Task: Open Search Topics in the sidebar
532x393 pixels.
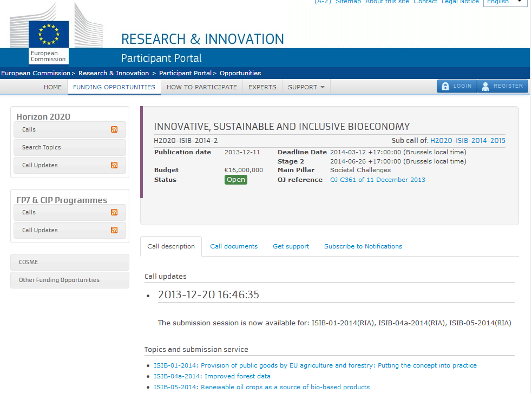Action: click(70, 147)
